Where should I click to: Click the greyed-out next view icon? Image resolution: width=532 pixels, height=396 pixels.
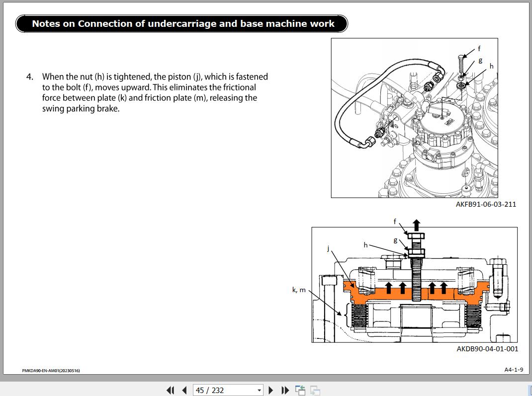pyautogui.click(x=315, y=390)
